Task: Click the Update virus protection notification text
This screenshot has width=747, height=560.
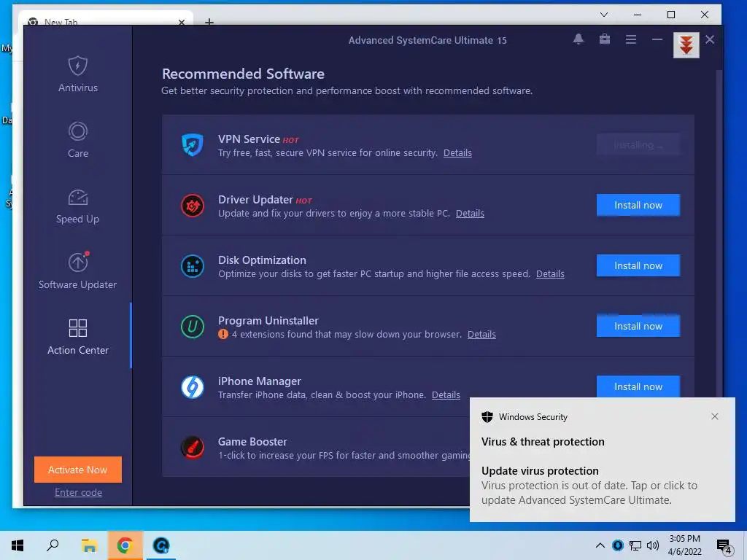Action: [540, 471]
